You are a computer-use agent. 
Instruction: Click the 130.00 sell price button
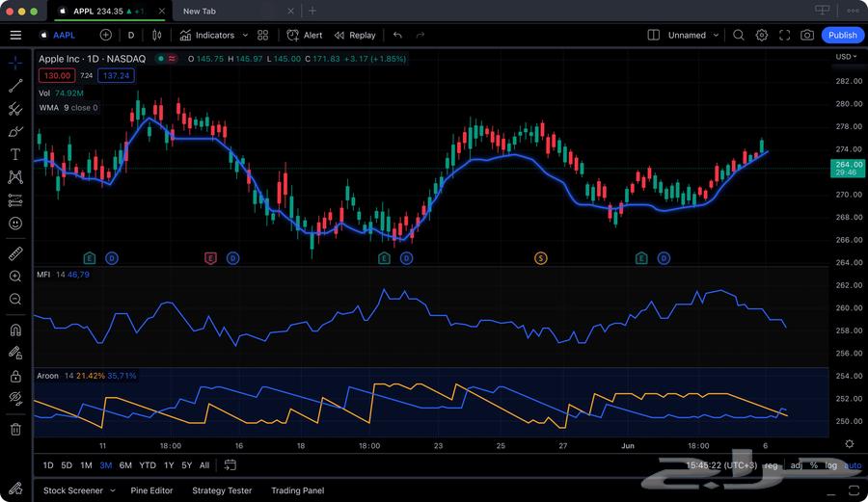[57, 76]
